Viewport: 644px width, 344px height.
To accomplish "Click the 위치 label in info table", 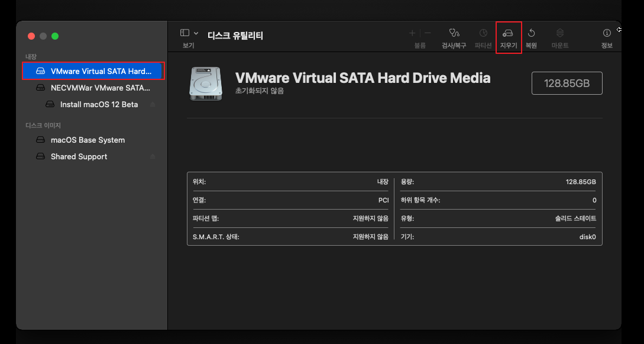I will coord(199,182).
